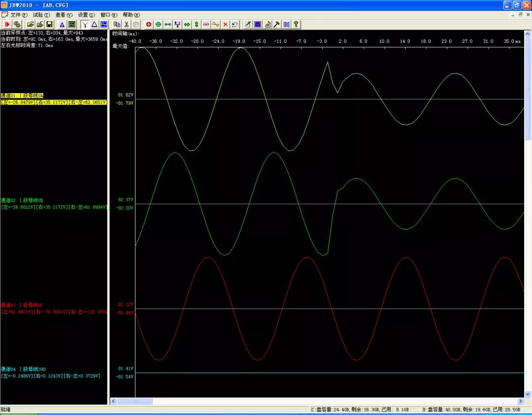This screenshot has width=532, height=415.
Task: Select the 通道03 I段母线UC channel label
Action: click(22, 305)
